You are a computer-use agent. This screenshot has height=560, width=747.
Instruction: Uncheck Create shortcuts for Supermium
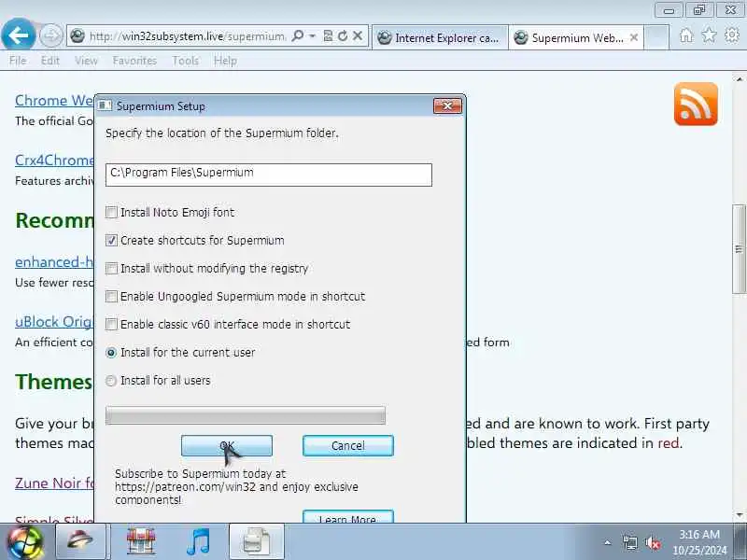point(111,241)
